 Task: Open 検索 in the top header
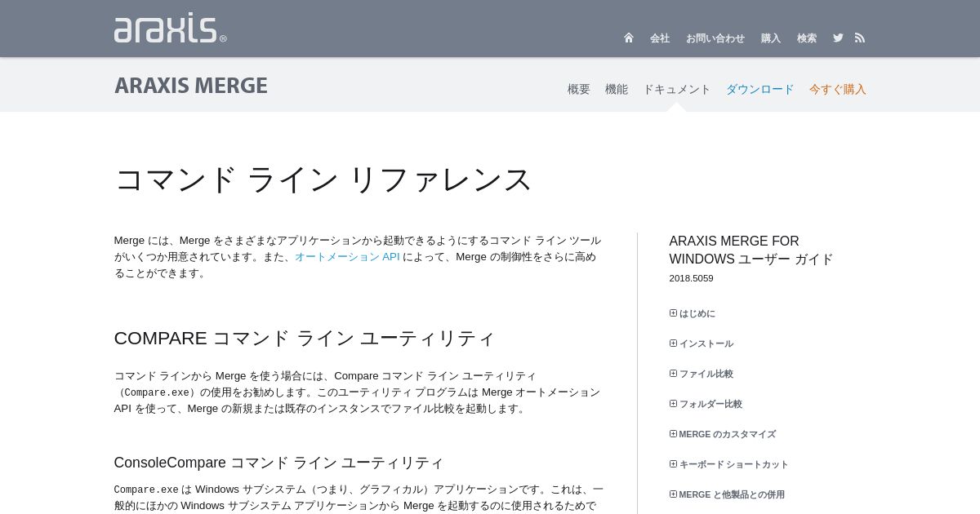(x=807, y=38)
